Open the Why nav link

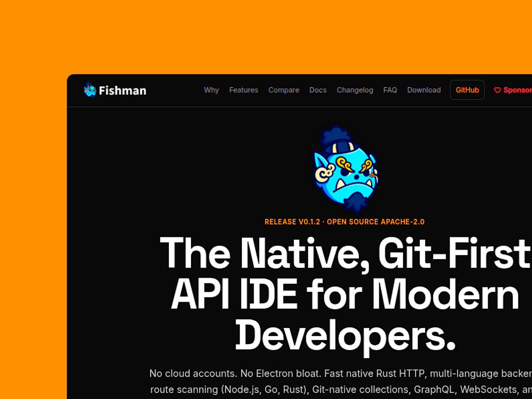pos(211,90)
